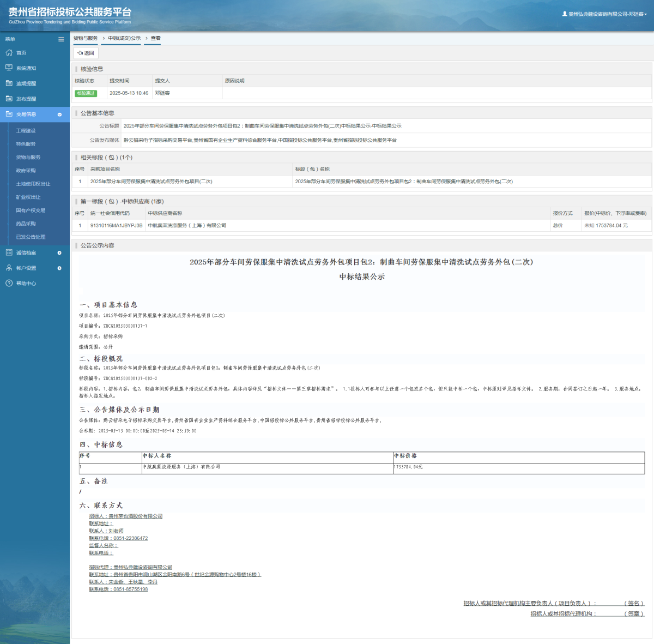
Task: Click the 逾期提醒 folder icon
Action: click(x=9, y=83)
